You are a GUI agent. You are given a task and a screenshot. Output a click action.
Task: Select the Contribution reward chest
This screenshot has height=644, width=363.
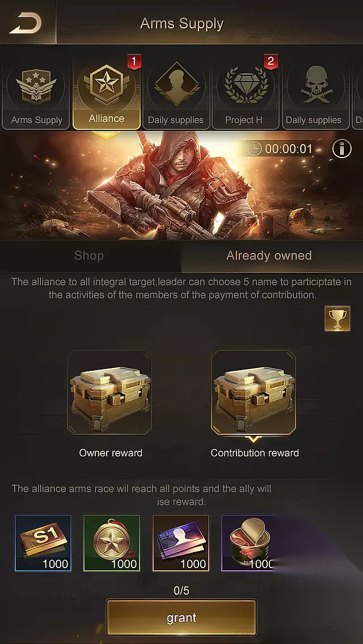point(254,392)
